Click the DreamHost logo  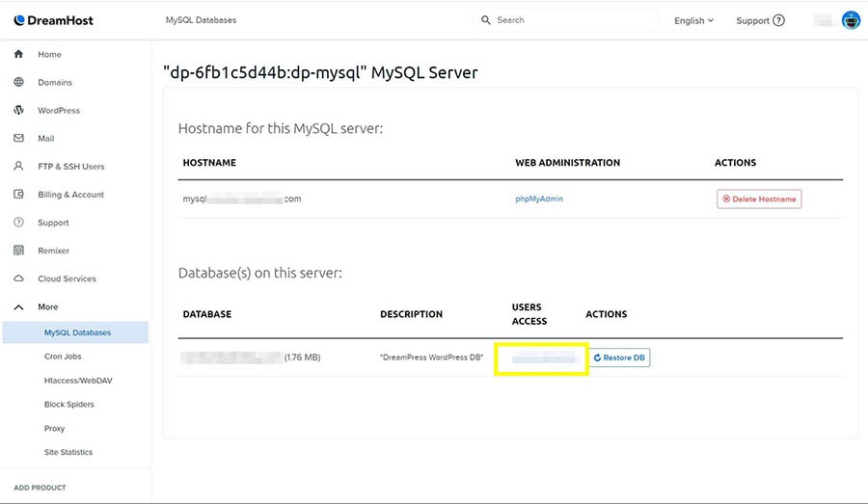pos(53,20)
